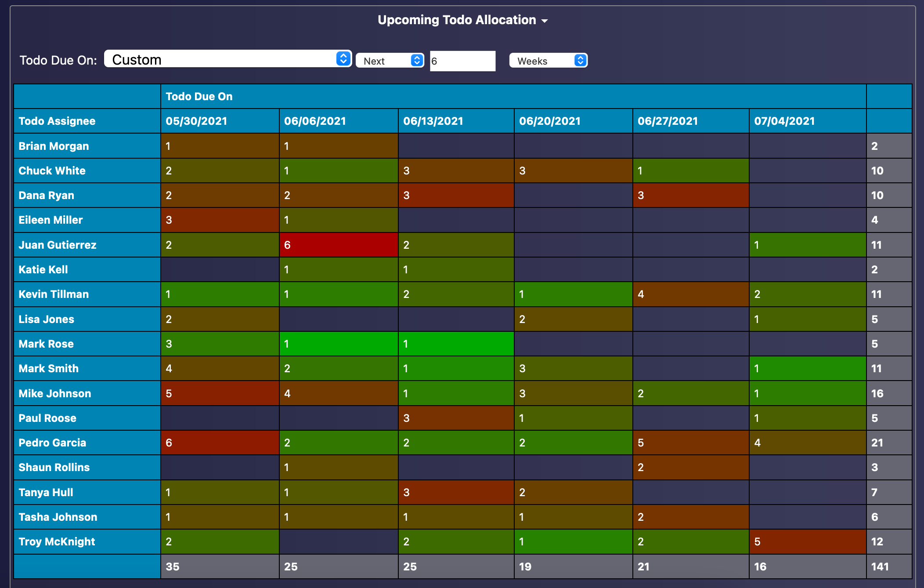Click the Dana Ryan row label
Viewport: 924px width, 588px height.
[87, 195]
